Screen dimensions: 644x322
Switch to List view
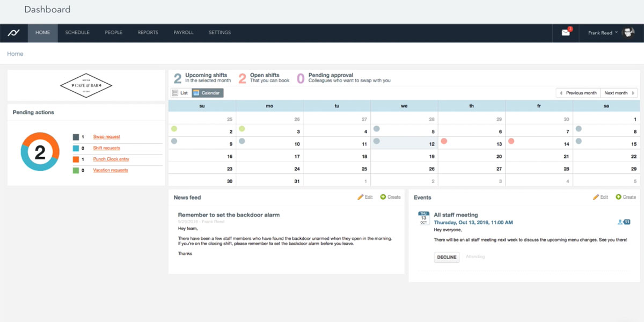point(180,93)
